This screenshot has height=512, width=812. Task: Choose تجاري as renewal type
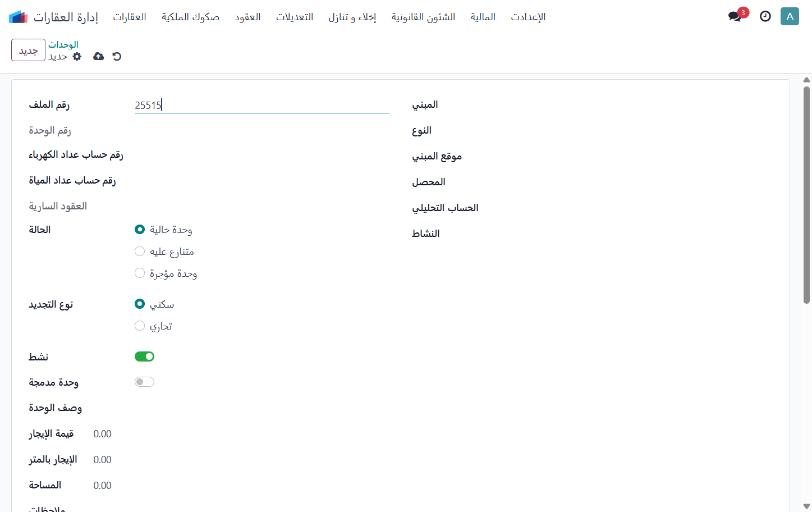pyautogui.click(x=140, y=326)
